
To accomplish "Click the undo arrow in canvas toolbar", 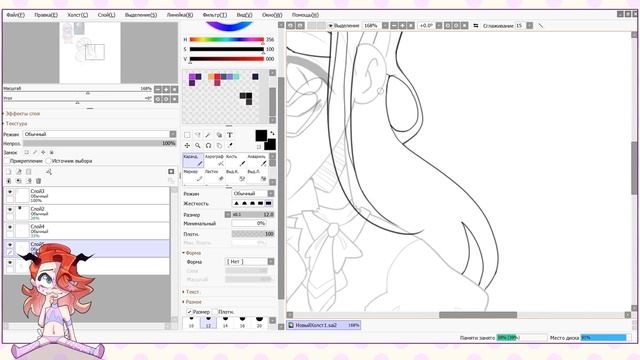I will [x=291, y=25].
